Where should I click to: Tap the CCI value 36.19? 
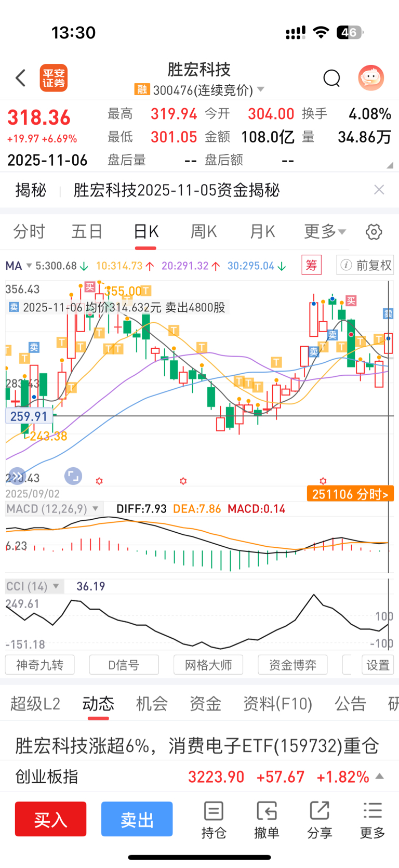pyautogui.click(x=90, y=586)
